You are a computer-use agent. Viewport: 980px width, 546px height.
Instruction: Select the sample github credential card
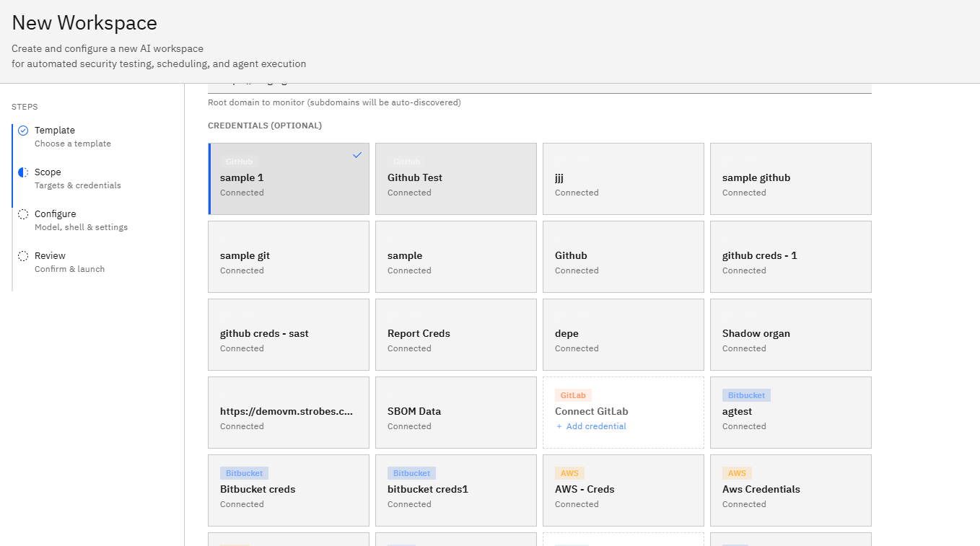[x=791, y=179]
